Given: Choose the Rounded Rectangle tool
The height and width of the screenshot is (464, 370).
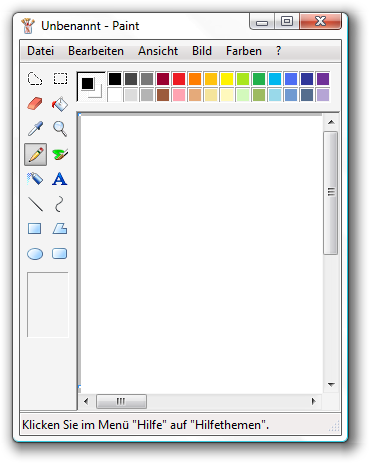Looking at the screenshot, I should tap(60, 254).
